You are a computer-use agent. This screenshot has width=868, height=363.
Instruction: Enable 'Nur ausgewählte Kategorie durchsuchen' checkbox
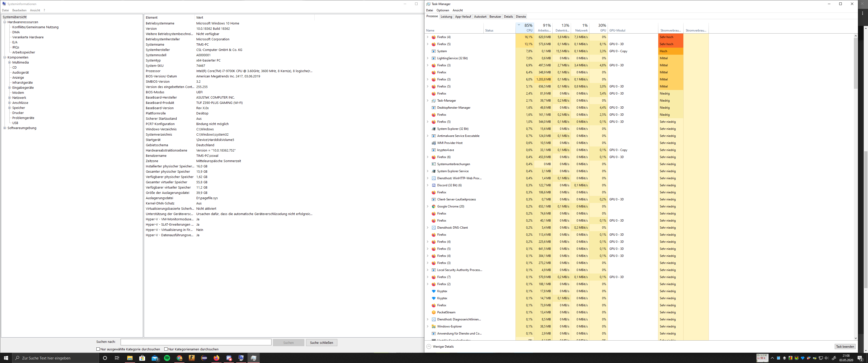(x=98, y=349)
